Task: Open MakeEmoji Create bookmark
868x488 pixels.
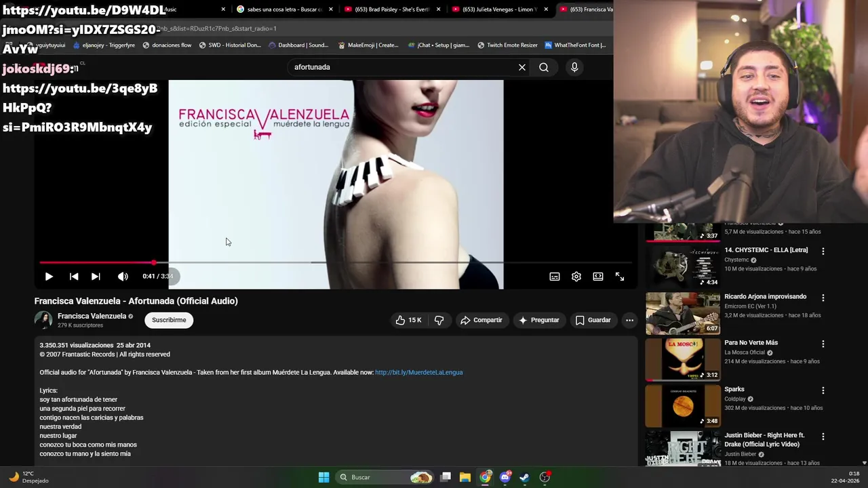Action: coord(368,45)
